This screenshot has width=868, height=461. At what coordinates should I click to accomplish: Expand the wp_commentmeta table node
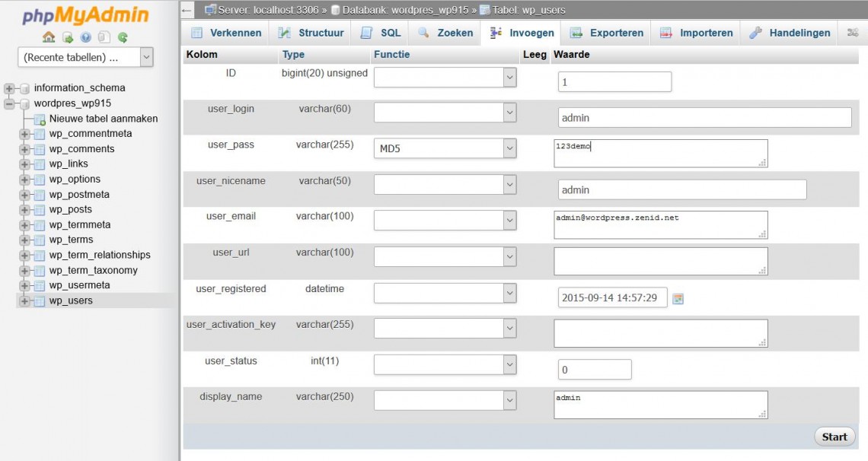[x=24, y=134]
